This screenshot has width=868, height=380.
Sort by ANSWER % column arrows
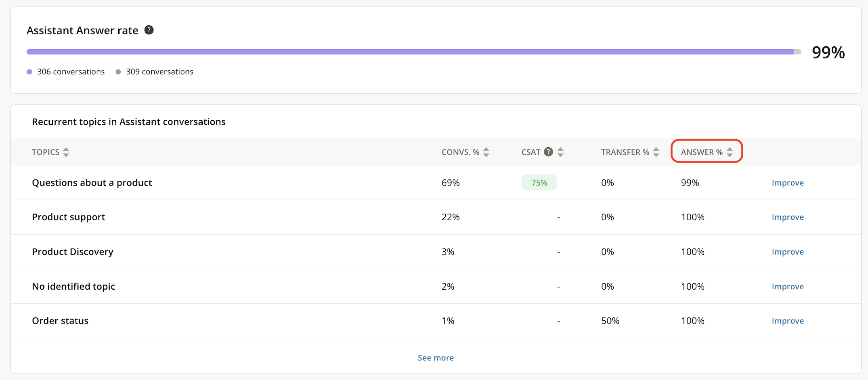point(730,152)
